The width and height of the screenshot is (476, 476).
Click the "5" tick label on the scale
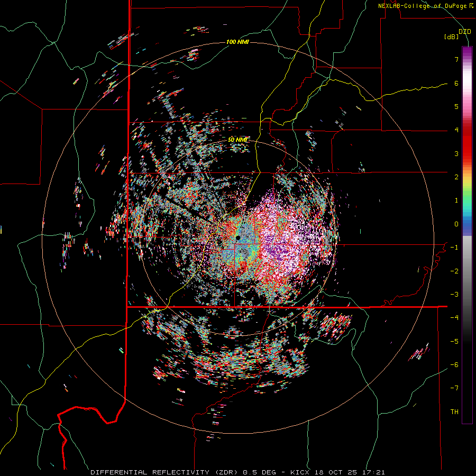pyautogui.click(x=456, y=106)
